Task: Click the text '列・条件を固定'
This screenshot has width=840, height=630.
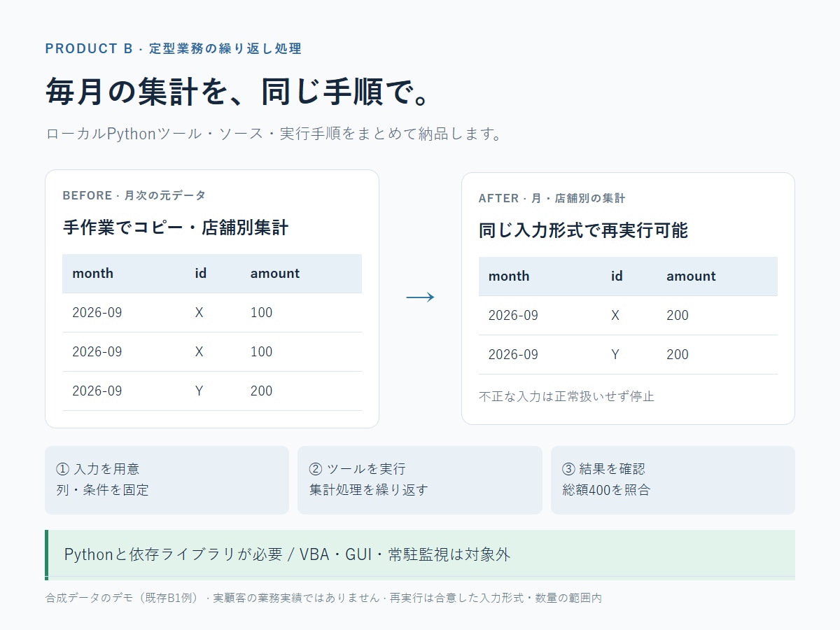Action: click(103, 490)
